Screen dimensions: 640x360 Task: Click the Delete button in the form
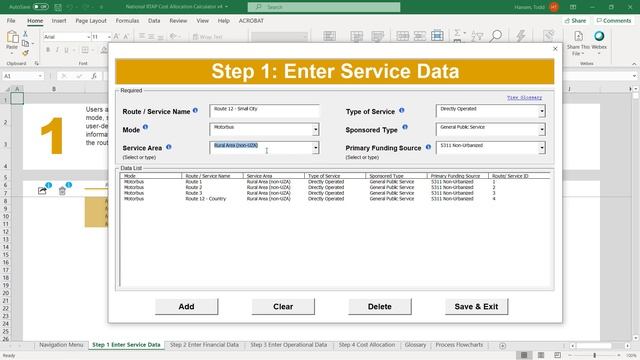coord(380,307)
